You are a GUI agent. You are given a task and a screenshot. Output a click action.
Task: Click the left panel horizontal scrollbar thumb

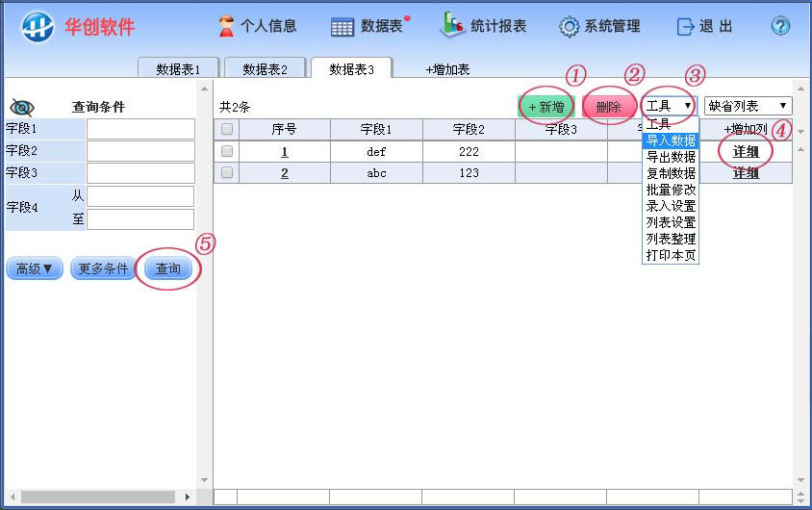98,497
